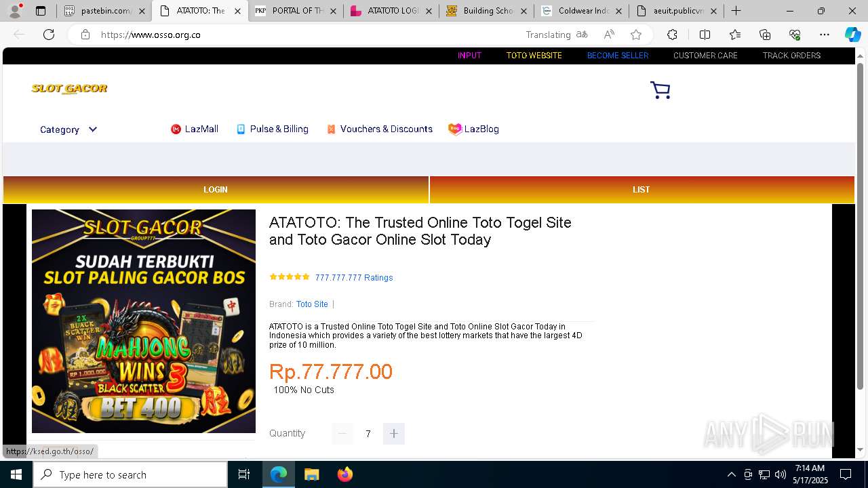Open the shopping cart icon

[x=660, y=90]
